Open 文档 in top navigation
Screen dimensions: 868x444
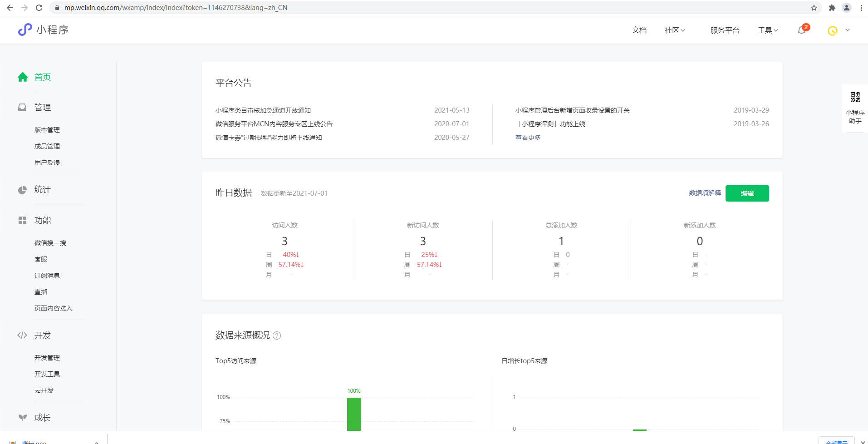click(639, 30)
